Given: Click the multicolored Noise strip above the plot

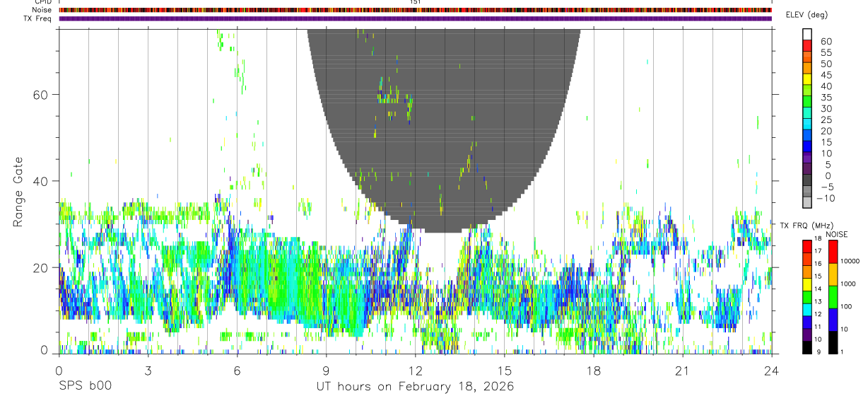Looking at the screenshot, I should pos(415,10).
